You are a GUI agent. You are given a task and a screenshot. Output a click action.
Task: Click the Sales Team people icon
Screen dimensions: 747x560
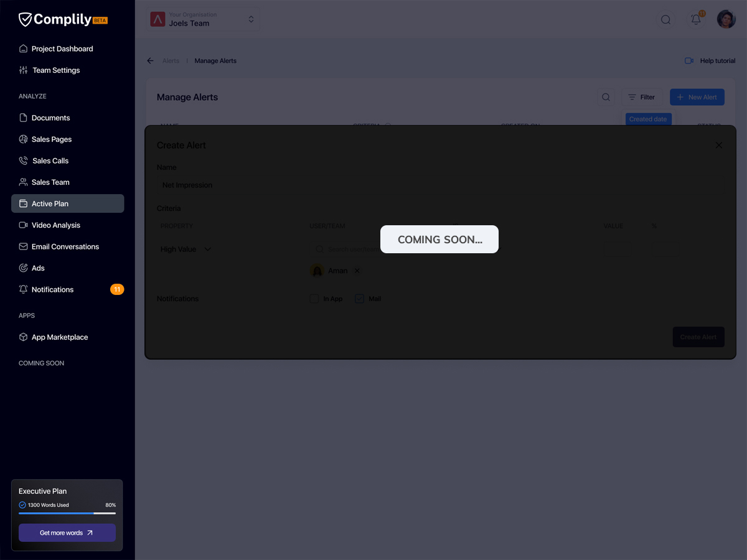pos(23,182)
